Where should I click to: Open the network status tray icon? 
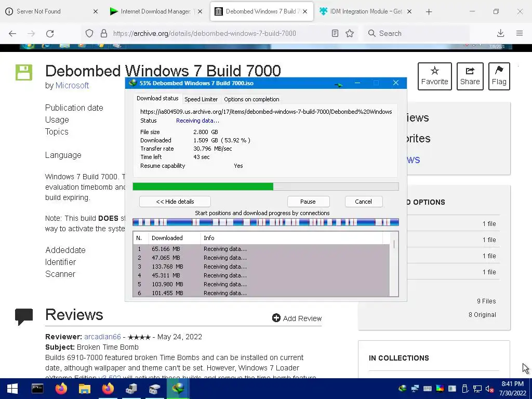coord(477,389)
